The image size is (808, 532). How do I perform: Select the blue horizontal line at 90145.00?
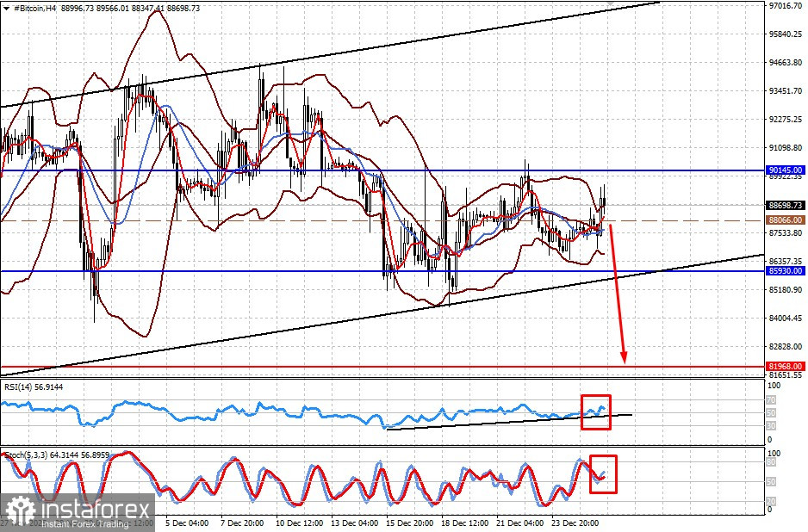point(382,170)
